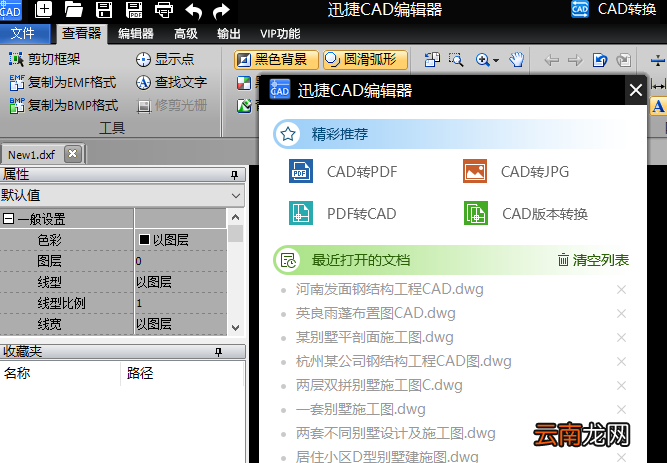Switch to the 高级 tab
The image size is (667, 463).
[186, 34]
